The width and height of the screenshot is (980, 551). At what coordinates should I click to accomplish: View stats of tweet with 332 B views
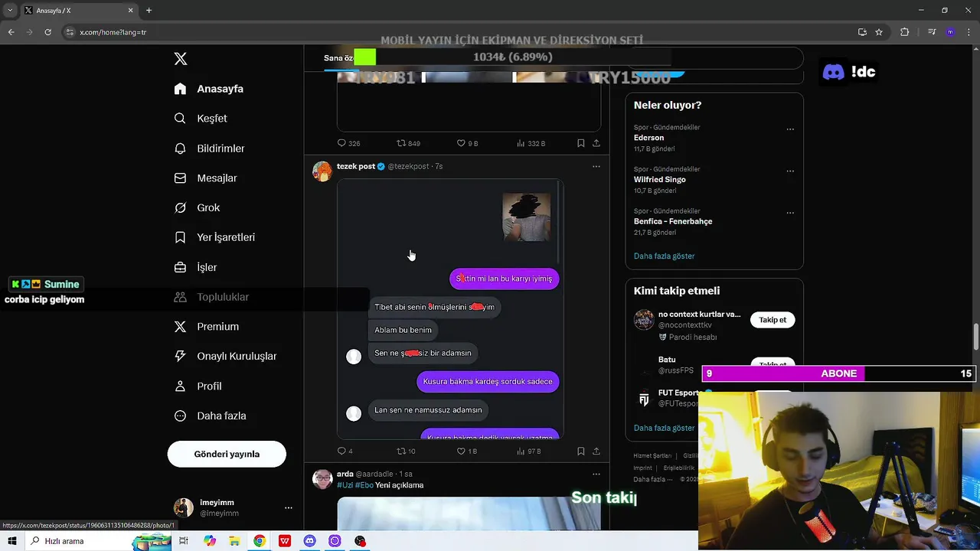coord(531,143)
